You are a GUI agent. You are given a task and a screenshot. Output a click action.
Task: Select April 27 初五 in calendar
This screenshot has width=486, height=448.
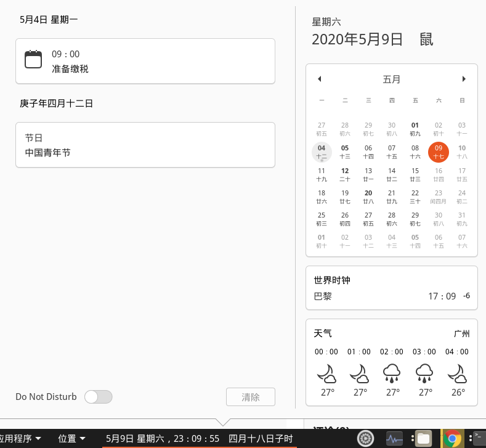[322, 129]
